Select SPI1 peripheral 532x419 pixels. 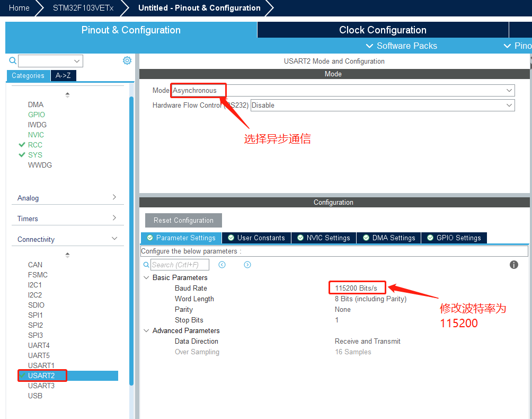[x=36, y=315]
